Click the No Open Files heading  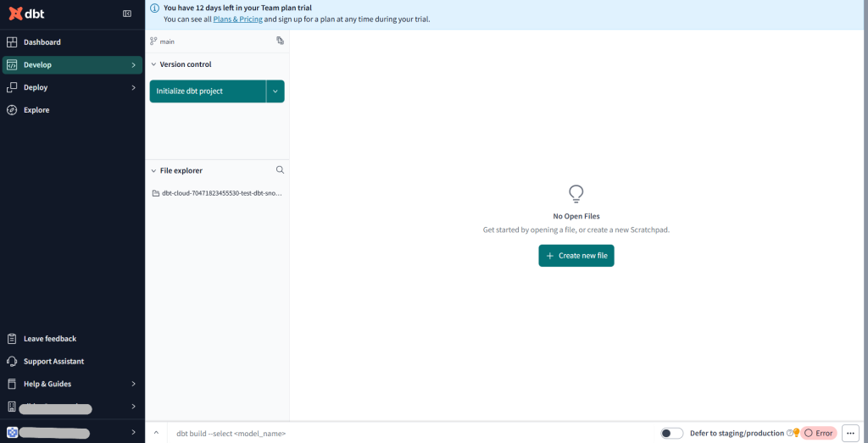[x=576, y=216]
